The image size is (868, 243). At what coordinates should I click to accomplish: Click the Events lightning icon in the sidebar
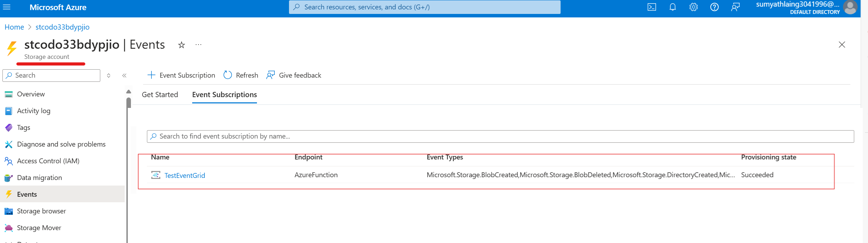tap(9, 194)
